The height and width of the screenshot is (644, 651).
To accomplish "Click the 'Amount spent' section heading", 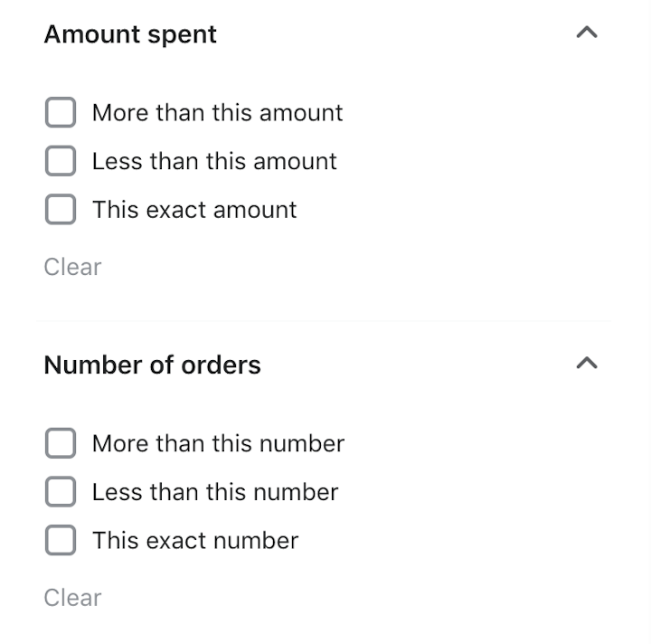I will 130,34.
